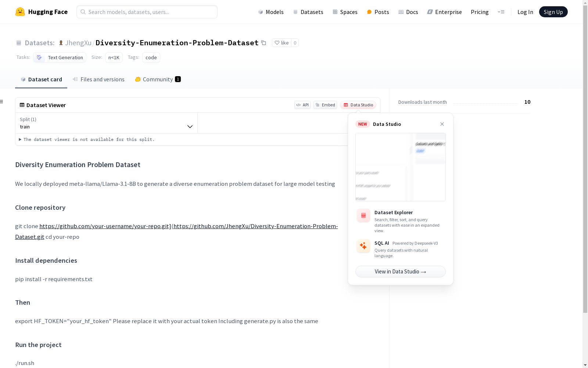This screenshot has width=588, height=368.
Task: Click the Hugging Face logo emoji
Action: click(x=20, y=12)
